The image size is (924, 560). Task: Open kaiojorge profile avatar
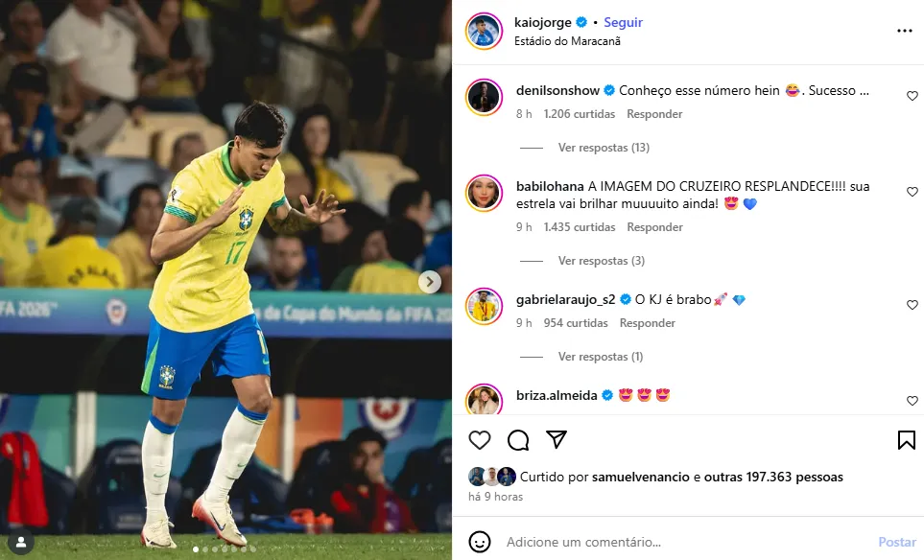tap(484, 32)
